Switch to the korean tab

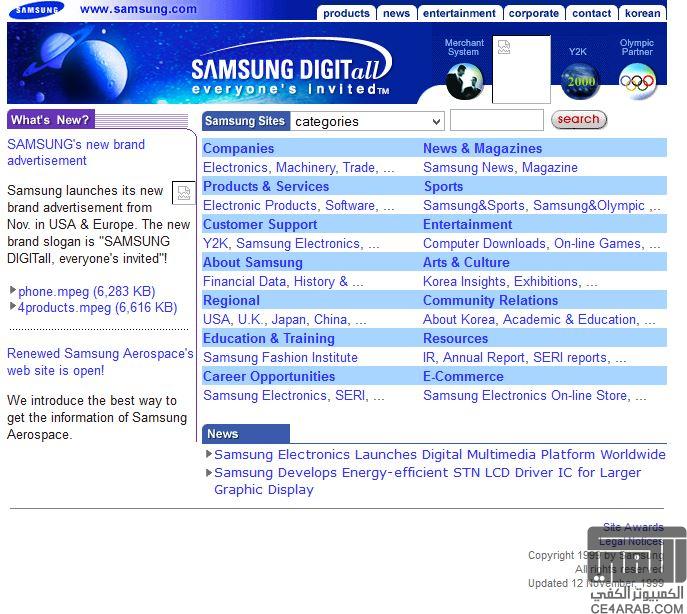tap(642, 13)
